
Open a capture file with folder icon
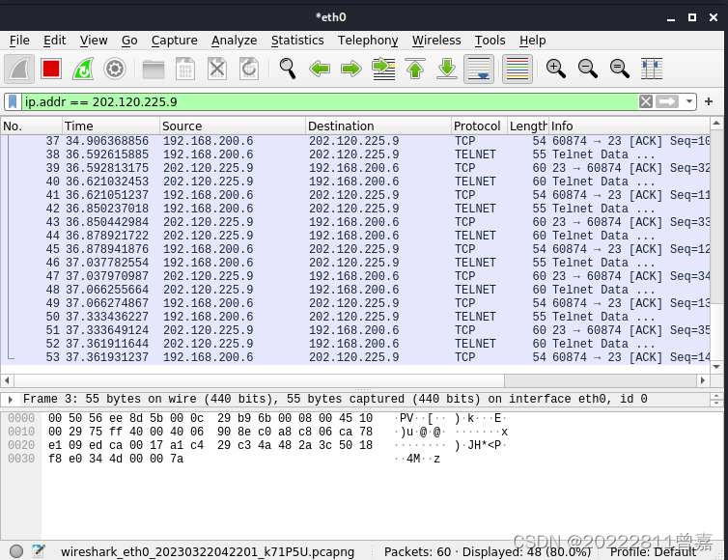click(154, 69)
